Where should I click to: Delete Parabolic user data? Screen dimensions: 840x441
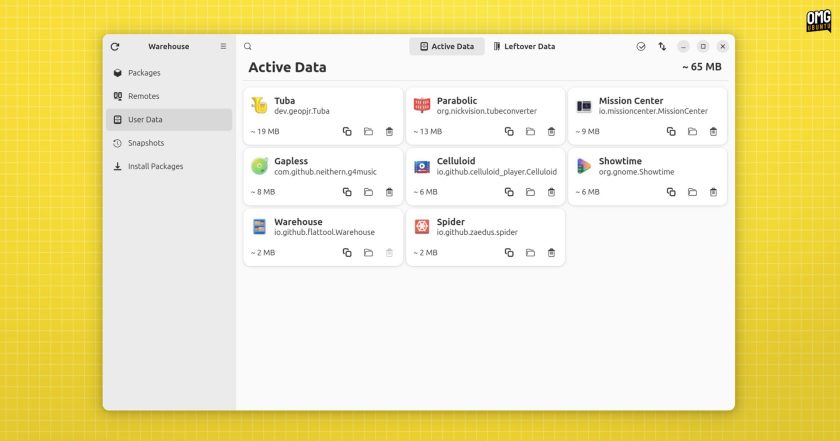[x=551, y=131]
